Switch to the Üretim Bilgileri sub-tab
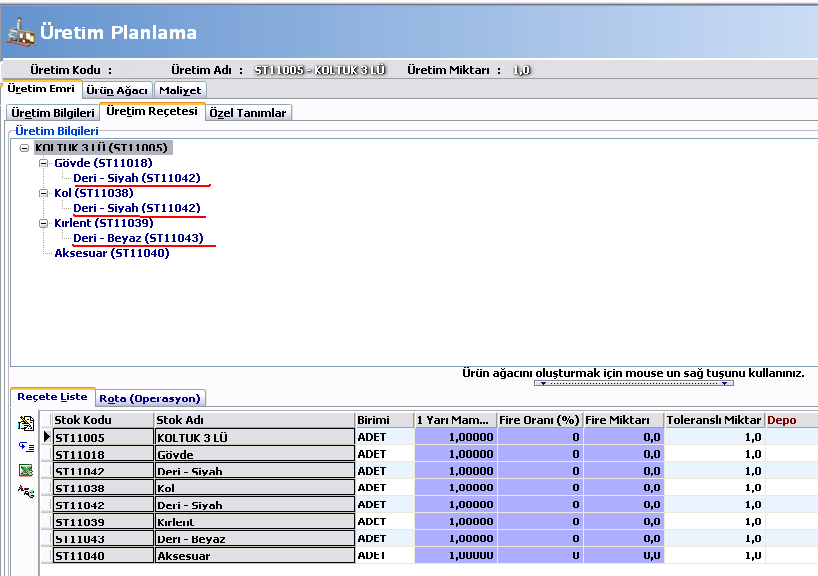The width and height of the screenshot is (818, 576). [53, 113]
